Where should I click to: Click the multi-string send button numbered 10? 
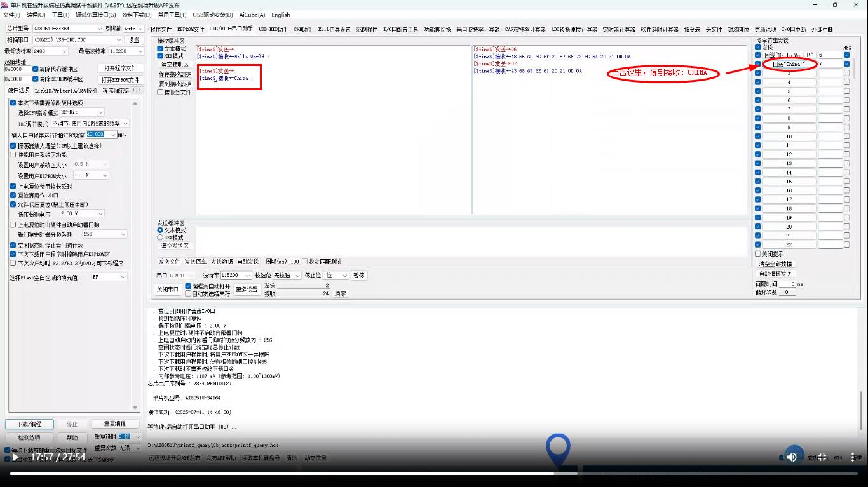pos(789,137)
